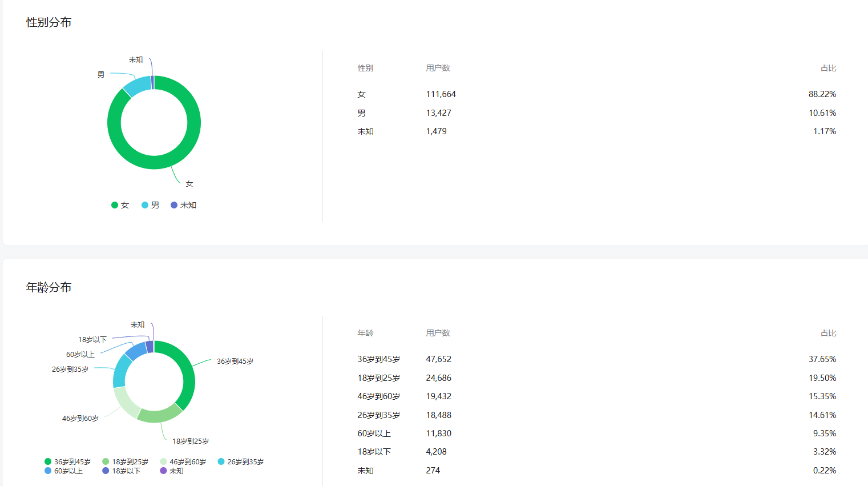Hide 36岁到45岁 series via age legend
This screenshot has width=868, height=486.
pyautogui.click(x=67, y=461)
